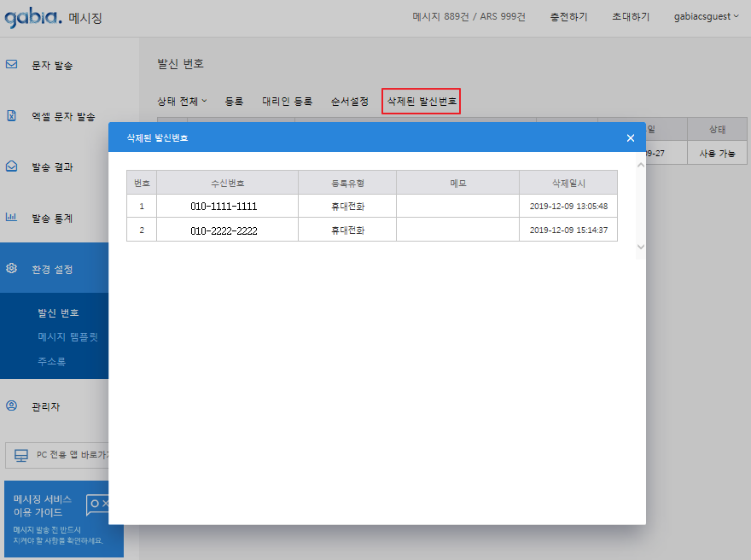Select 순서설정 in the toolbar
The height and width of the screenshot is (560, 751).
[x=350, y=101]
